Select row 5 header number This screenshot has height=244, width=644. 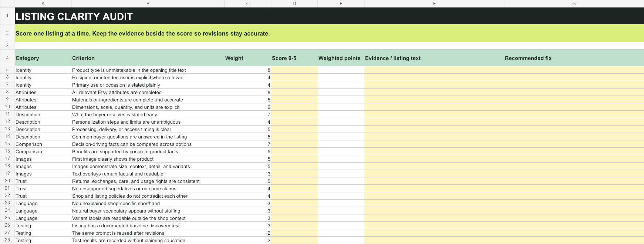[x=7, y=70]
